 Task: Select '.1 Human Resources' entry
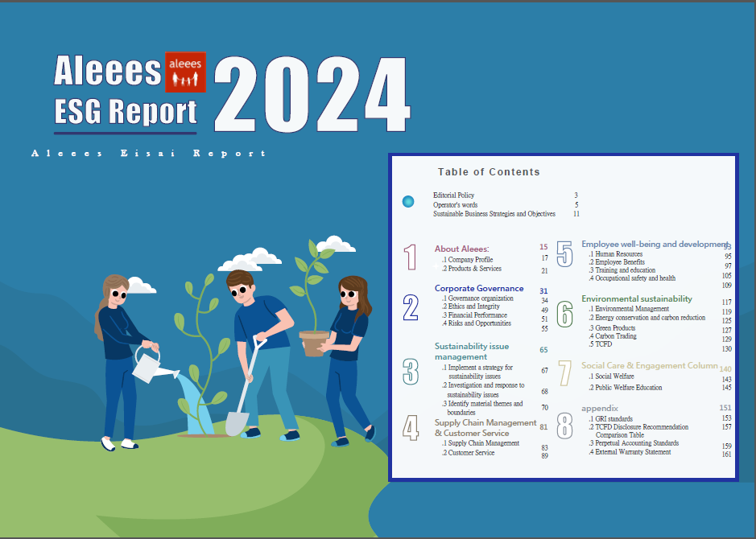click(x=616, y=254)
